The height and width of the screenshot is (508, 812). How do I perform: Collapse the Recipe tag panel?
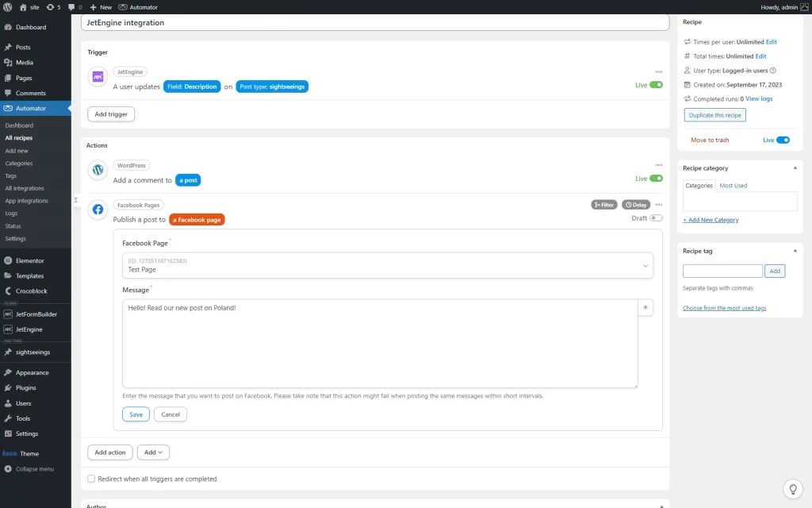795,251
